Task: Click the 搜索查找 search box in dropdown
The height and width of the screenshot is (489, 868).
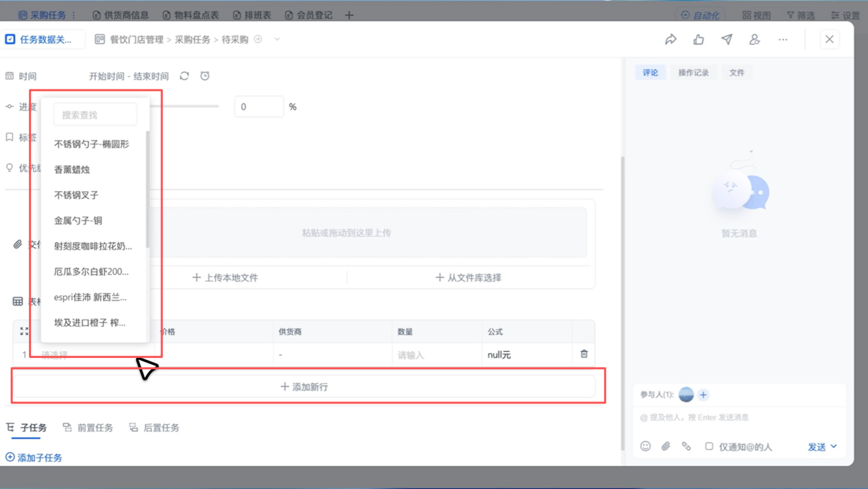Action: coord(95,115)
